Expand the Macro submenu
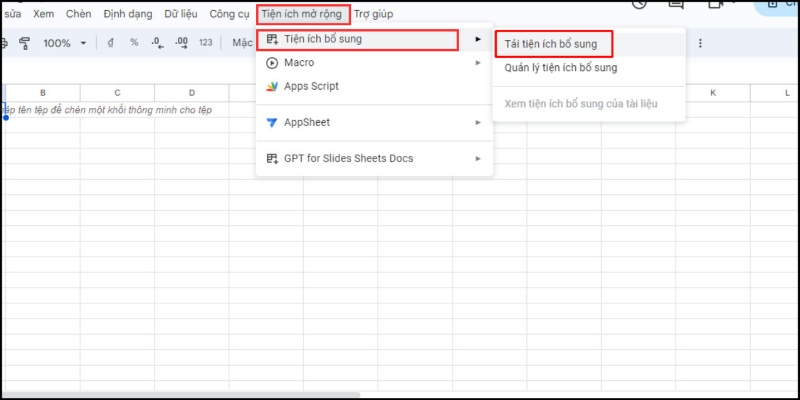Image resolution: width=800 pixels, height=400 pixels. (x=374, y=63)
